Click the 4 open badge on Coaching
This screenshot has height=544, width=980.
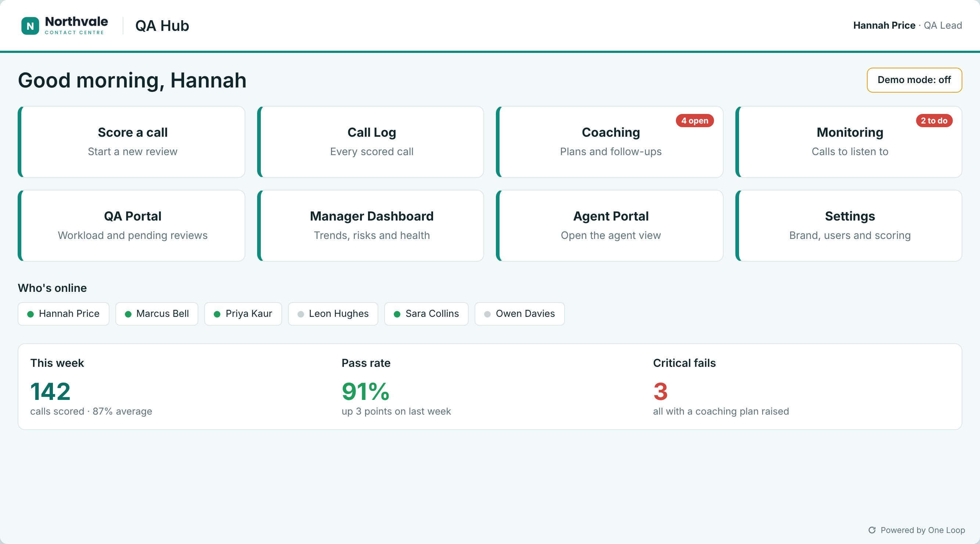tap(695, 121)
